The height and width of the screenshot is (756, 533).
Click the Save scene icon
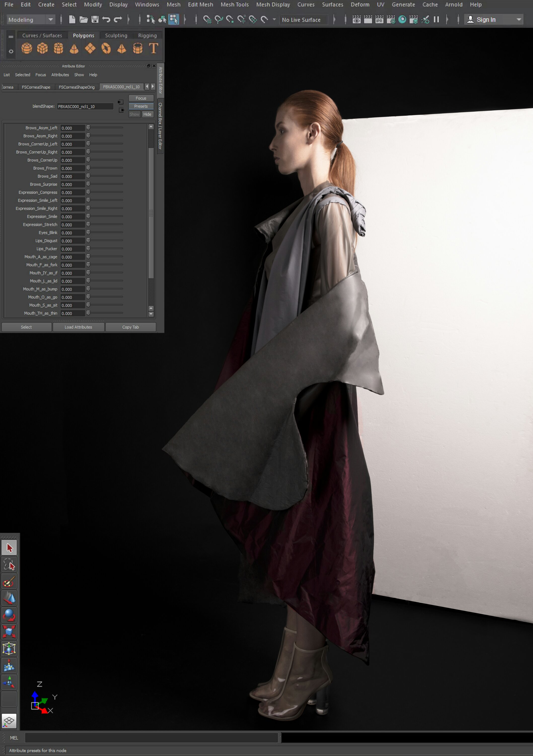[x=95, y=20]
